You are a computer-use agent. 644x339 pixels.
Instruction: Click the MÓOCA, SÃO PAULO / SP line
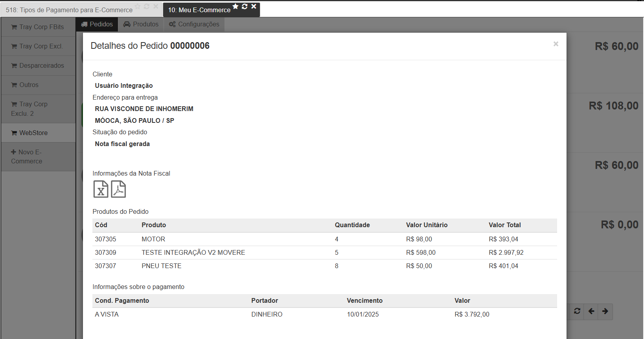point(134,120)
